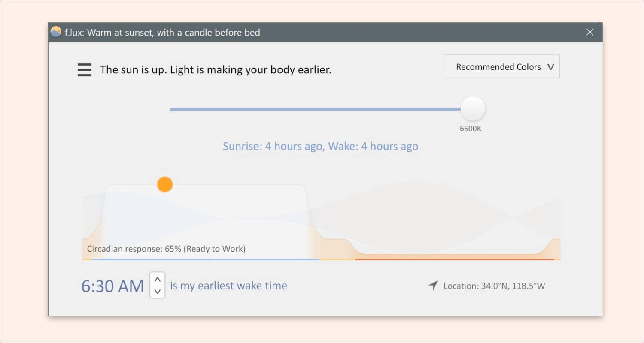Click 'The sun is up' status message
The image size is (644, 343).
point(216,69)
